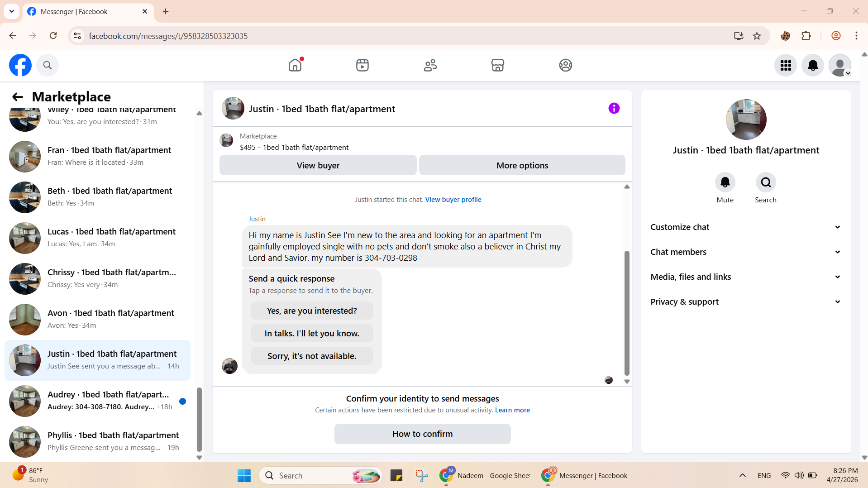Open the tab search dropdown arrow
The image size is (868, 488).
(12, 11)
